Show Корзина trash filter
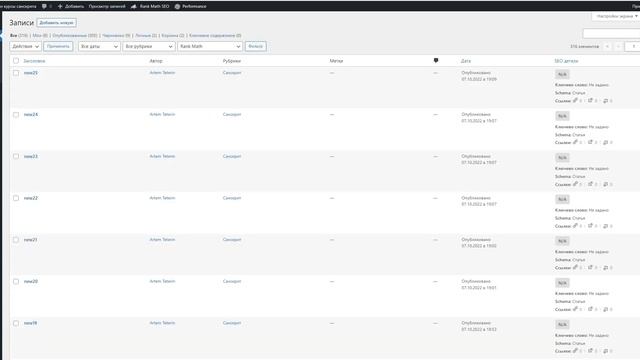Screen dimensions: 640x360 click(x=173, y=36)
